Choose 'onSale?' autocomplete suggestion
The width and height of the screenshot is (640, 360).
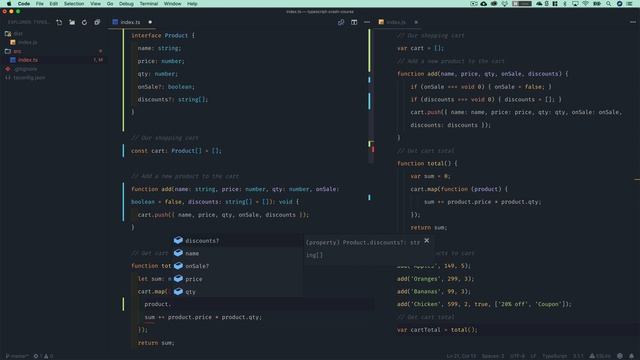click(x=237, y=266)
